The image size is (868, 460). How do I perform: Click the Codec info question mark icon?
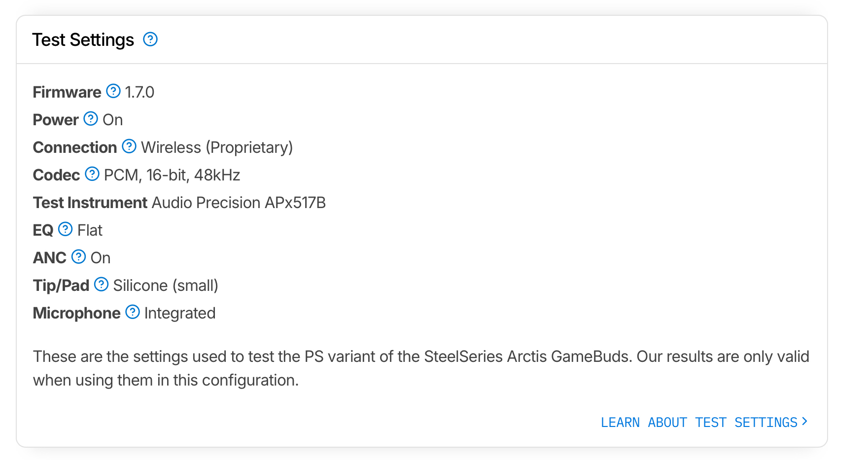tap(92, 174)
